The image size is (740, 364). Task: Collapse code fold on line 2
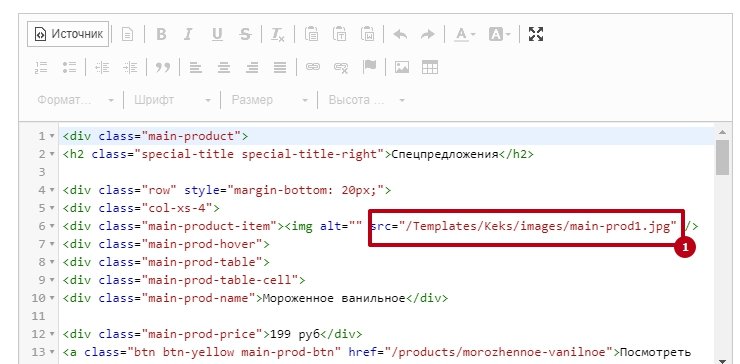[x=52, y=154]
